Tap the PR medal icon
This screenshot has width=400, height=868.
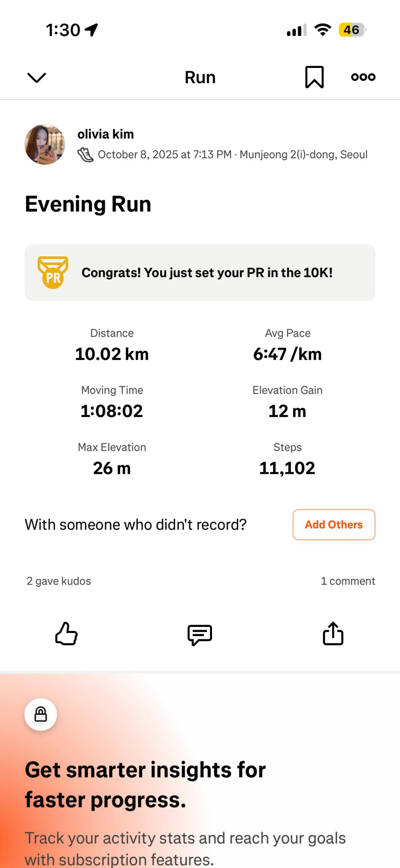(53, 273)
